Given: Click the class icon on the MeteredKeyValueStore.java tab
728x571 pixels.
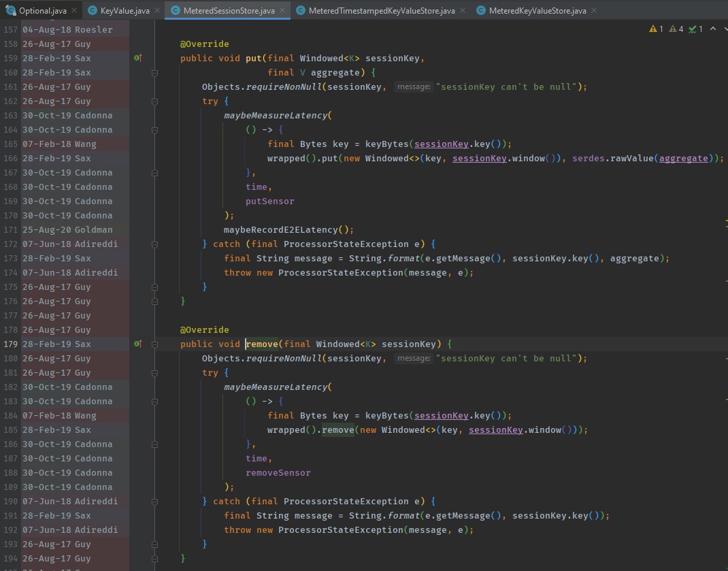Looking at the screenshot, I should click(481, 10).
